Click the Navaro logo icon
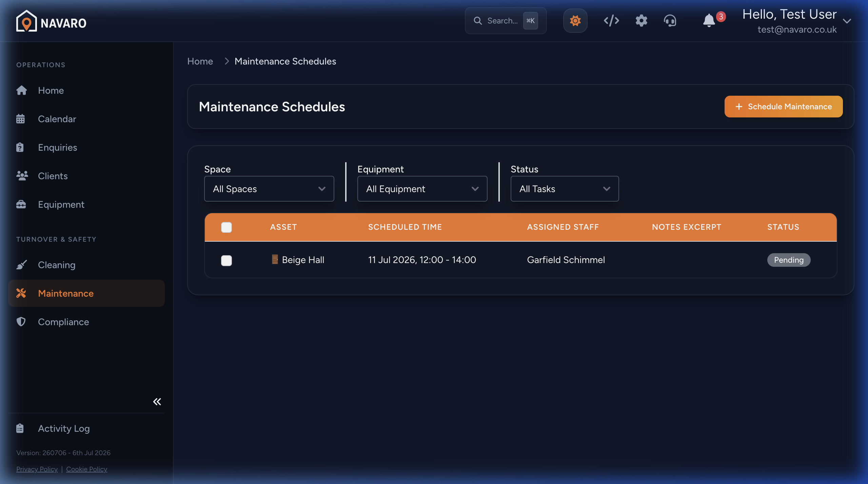 [x=26, y=21]
